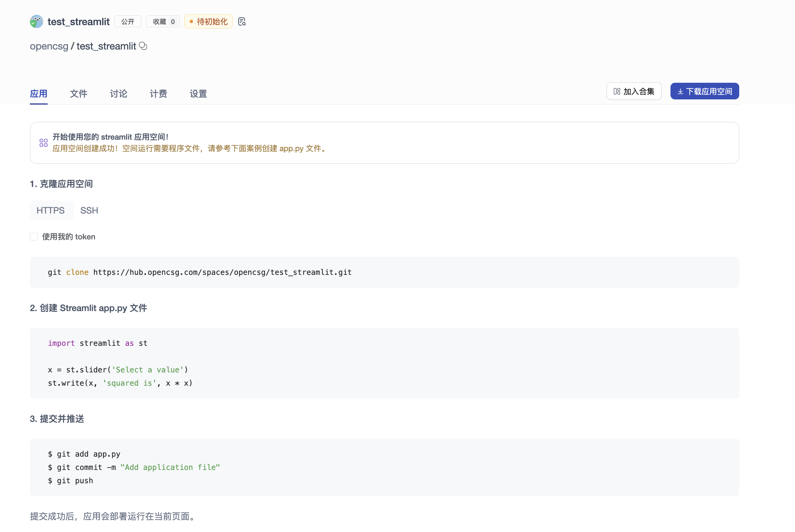Click the Streamlit app.py code sample block
The width and height of the screenshot is (795, 532).
pyautogui.click(x=384, y=363)
